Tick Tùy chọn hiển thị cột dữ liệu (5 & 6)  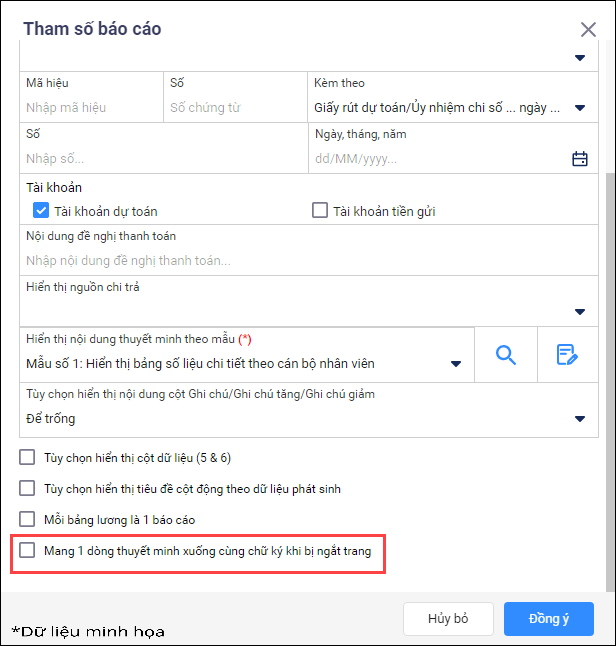point(27,457)
